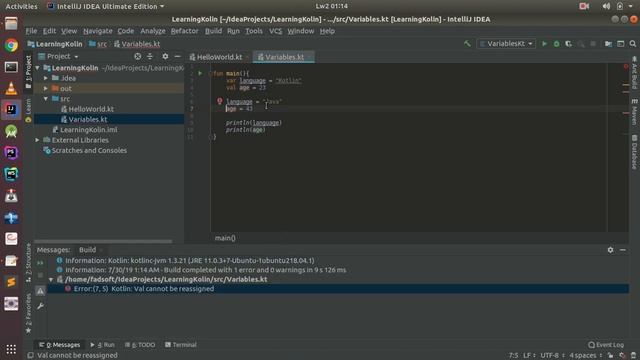640x360 pixels.
Task: Launch VLC from the dock
Action: pyautogui.click(x=11, y=88)
